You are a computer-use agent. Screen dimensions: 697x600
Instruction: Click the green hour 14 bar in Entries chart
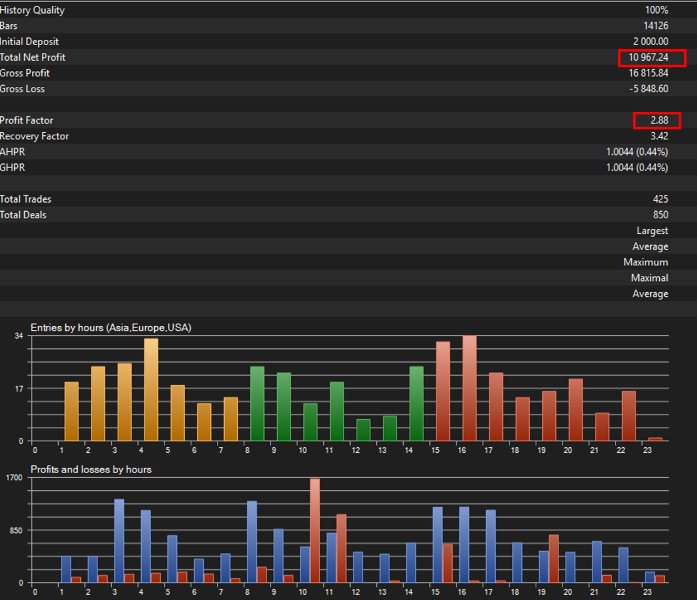[416, 404]
